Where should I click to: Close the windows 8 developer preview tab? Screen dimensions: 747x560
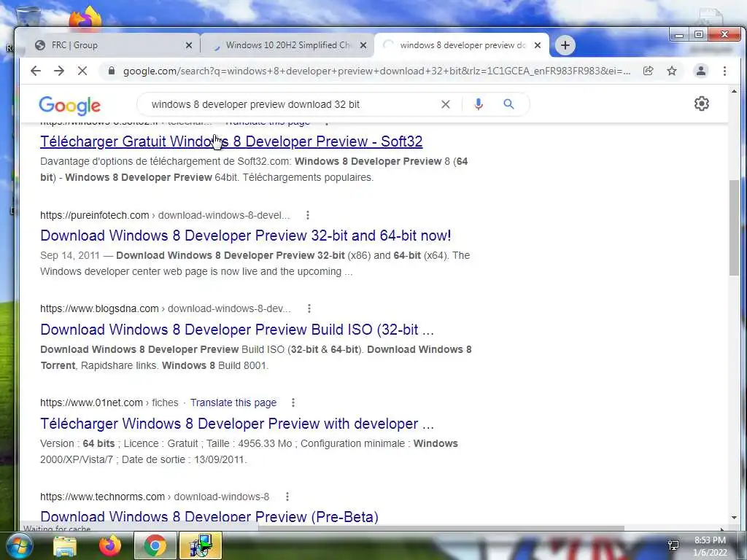pyautogui.click(x=538, y=45)
